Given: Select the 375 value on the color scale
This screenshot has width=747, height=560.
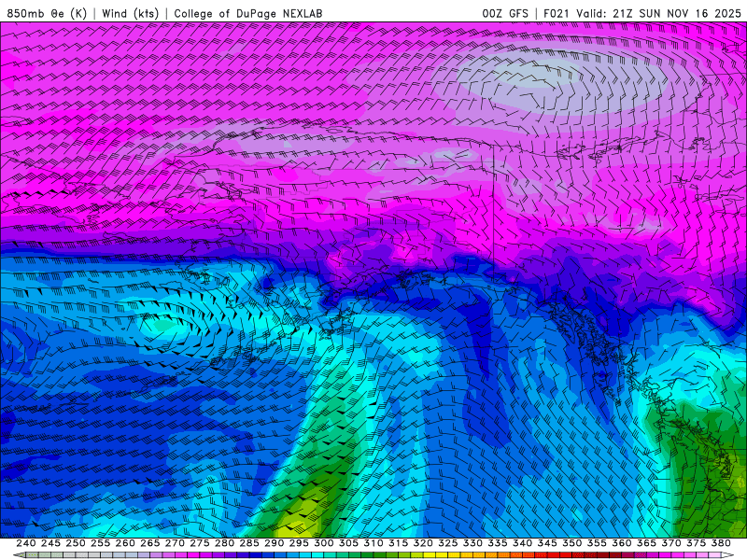Looking at the screenshot, I should 696,543.
